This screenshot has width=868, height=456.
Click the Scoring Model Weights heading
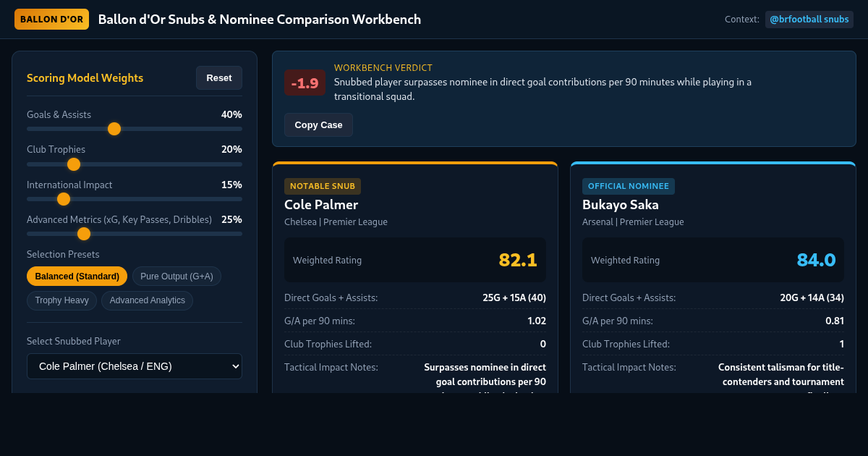pos(85,78)
